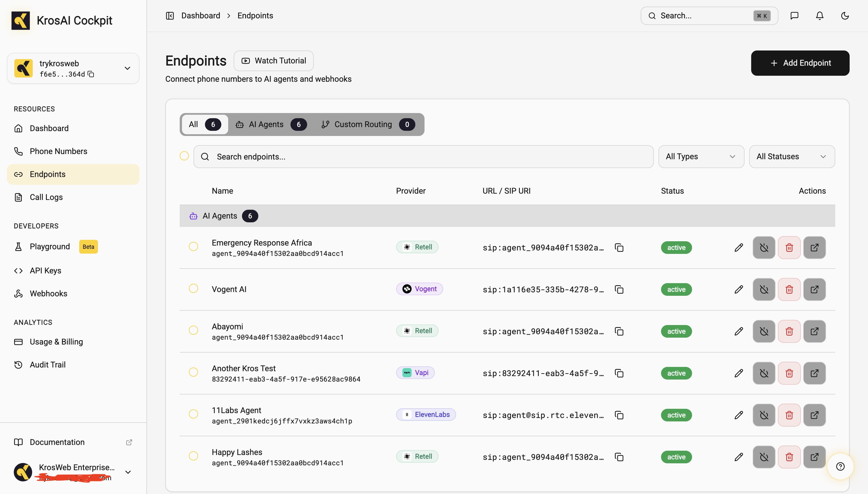Focus the Search endpoints input field
868x494 pixels.
point(423,156)
